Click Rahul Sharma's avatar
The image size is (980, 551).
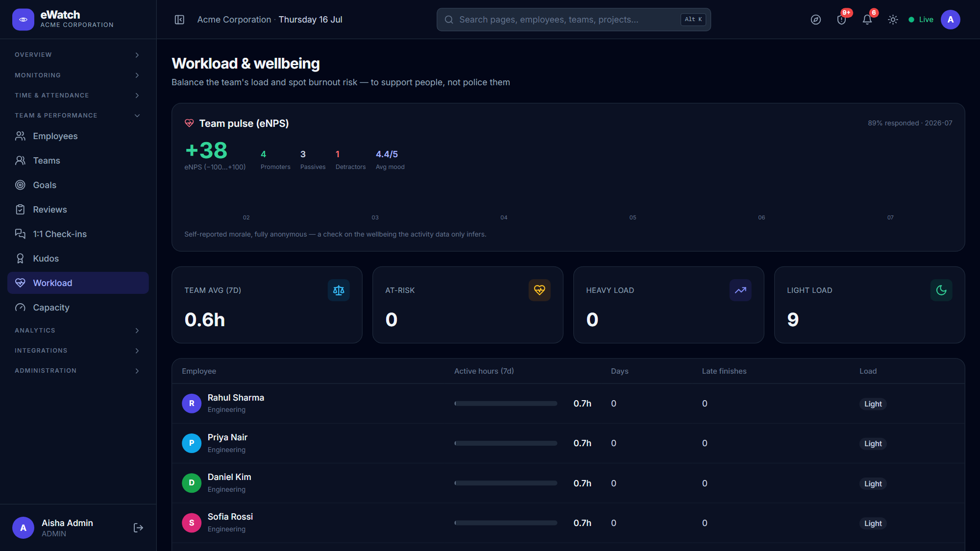tap(192, 404)
